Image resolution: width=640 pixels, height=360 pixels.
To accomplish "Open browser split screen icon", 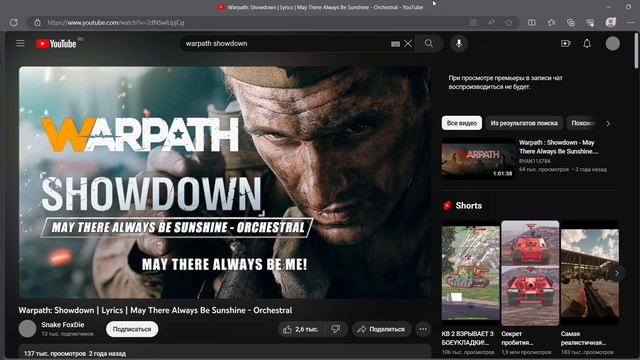I will 532,22.
